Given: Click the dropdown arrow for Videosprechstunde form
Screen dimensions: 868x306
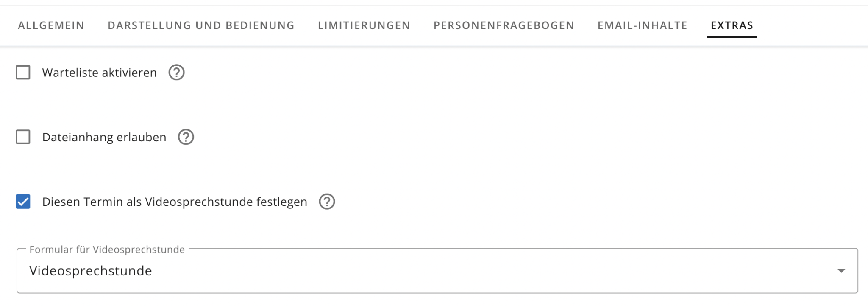Looking at the screenshot, I should pos(841,271).
